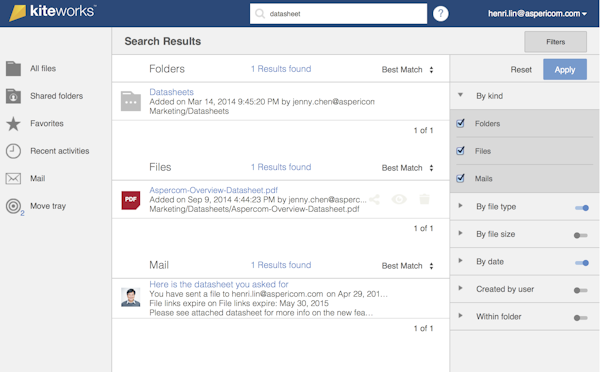The height and width of the screenshot is (372, 600).
Task: Open the Datasheets folder link
Action: pos(171,92)
